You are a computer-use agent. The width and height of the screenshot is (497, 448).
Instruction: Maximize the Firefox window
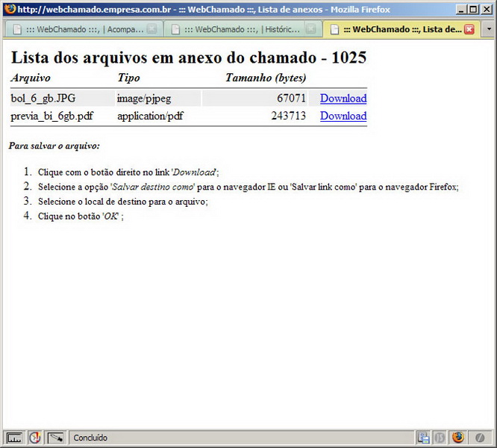(474, 9)
